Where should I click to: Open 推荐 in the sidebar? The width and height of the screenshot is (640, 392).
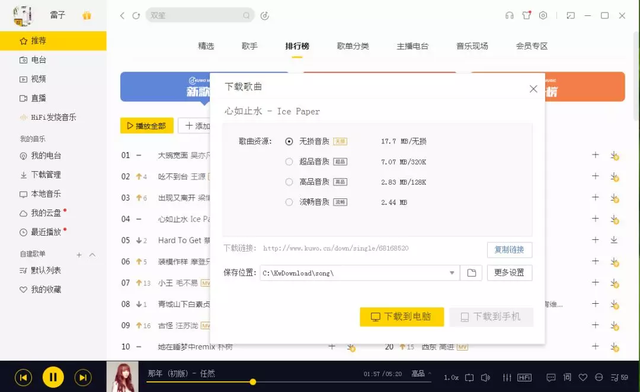(53, 40)
